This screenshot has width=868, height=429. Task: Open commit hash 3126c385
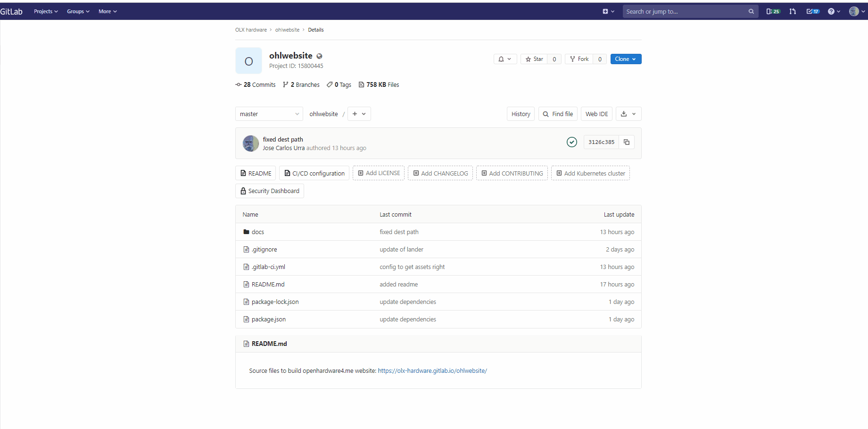601,142
